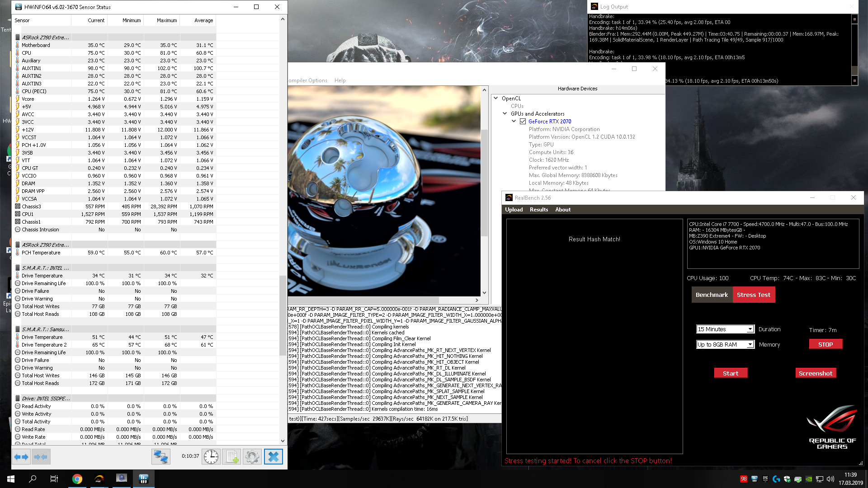Switch to the Benchmark tab
This screenshot has height=488, width=868.
712,295
